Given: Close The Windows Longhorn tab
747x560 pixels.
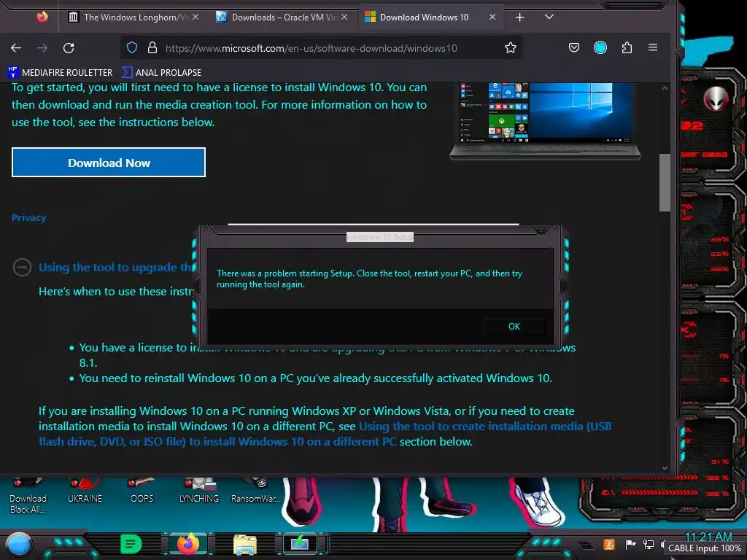Looking at the screenshot, I should [196, 17].
